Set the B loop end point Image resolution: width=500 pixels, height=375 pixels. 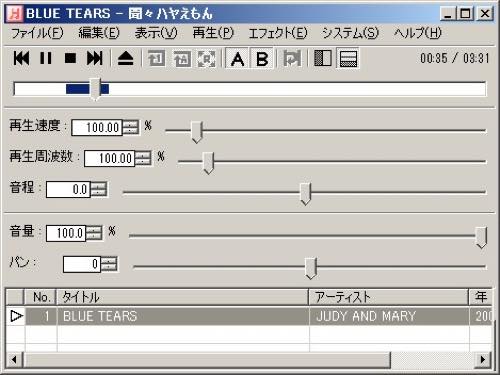pyautogui.click(x=262, y=59)
